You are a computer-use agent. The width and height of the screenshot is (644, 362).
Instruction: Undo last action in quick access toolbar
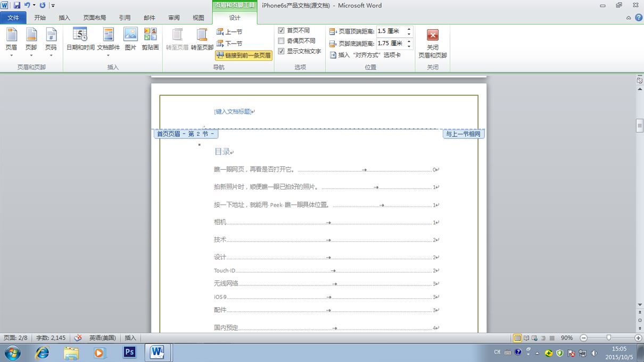point(27,5)
